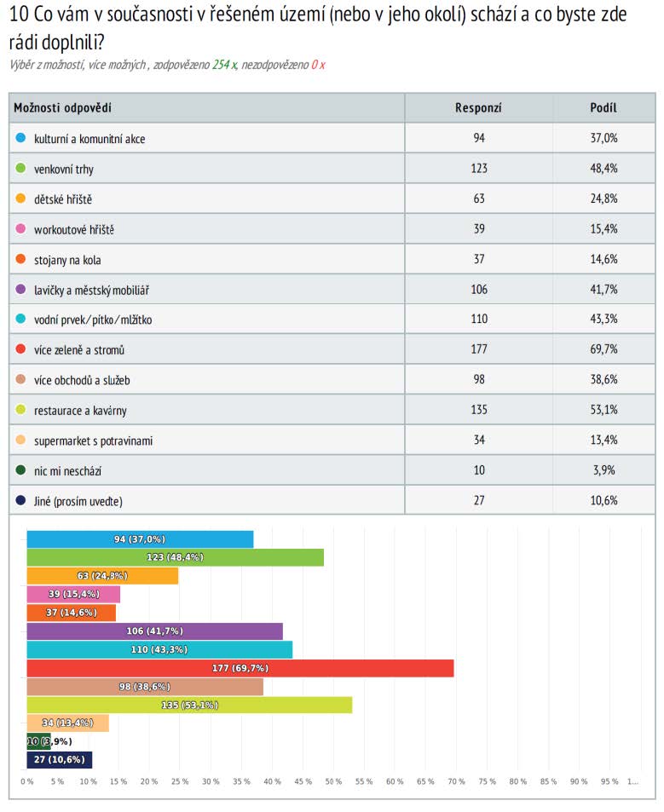Viewport: 664px width, 812px height.
Task: Select the yellow-green 135 (53,1%) chart bar
Action: 189,705
